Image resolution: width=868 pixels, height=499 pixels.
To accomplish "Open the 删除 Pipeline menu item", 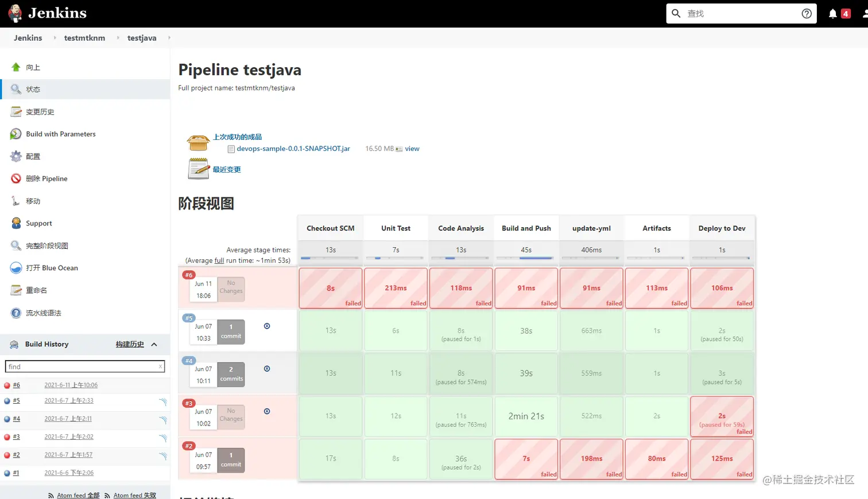I will click(x=46, y=178).
